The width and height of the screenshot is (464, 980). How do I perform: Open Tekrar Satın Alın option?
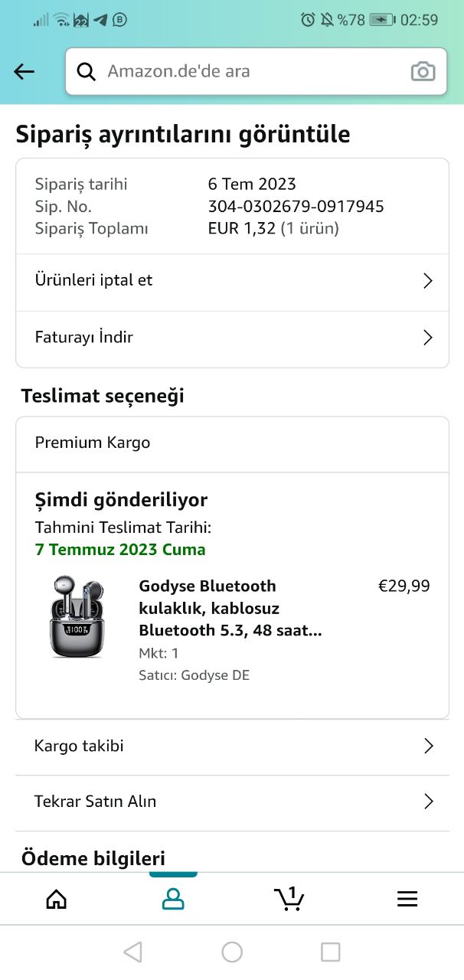[95, 802]
